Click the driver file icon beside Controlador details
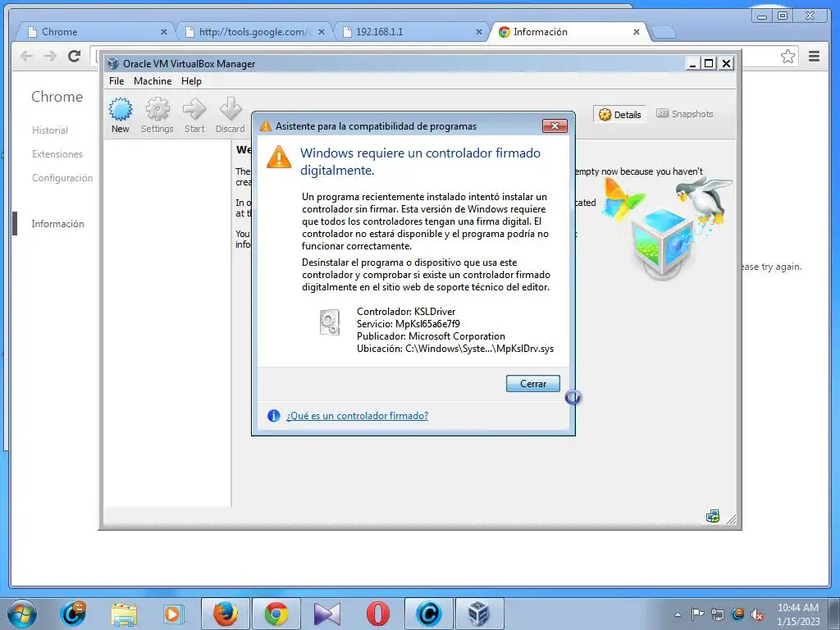Image resolution: width=840 pixels, height=630 pixels. tap(330, 322)
